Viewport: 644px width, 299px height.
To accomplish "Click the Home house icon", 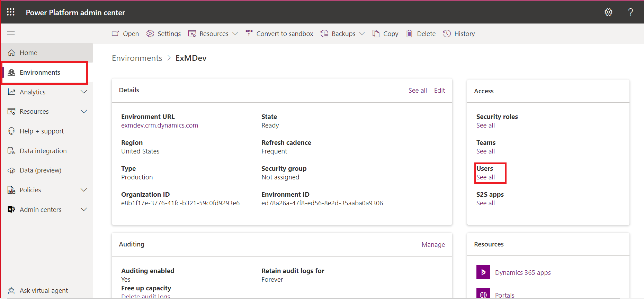I will (x=11, y=53).
